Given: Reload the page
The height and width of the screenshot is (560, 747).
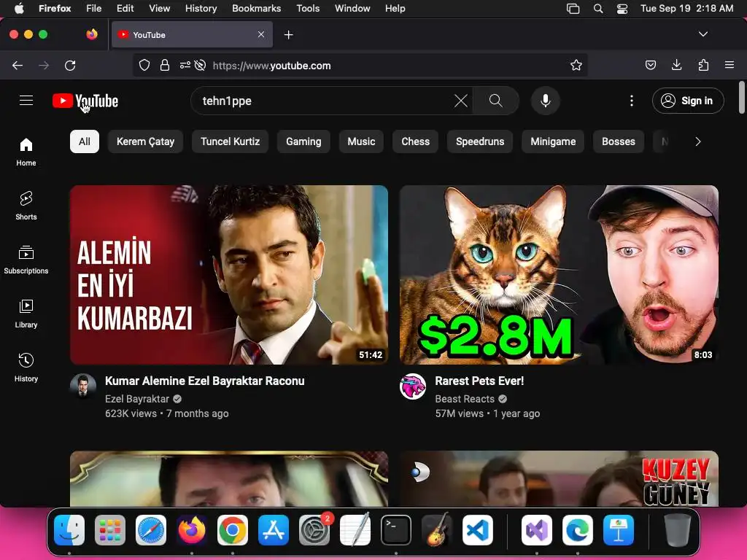Looking at the screenshot, I should pyautogui.click(x=70, y=65).
